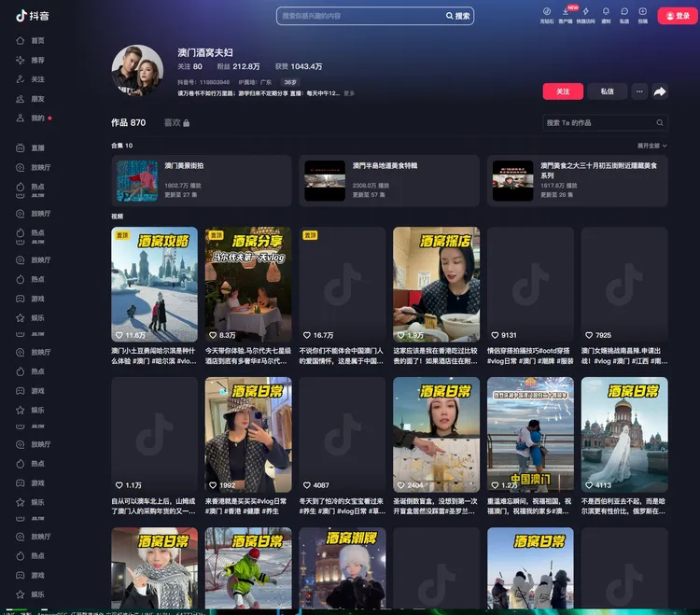Image resolution: width=700 pixels, height=615 pixels.
Task: Expand the bio with 更多
Action: tap(349, 93)
